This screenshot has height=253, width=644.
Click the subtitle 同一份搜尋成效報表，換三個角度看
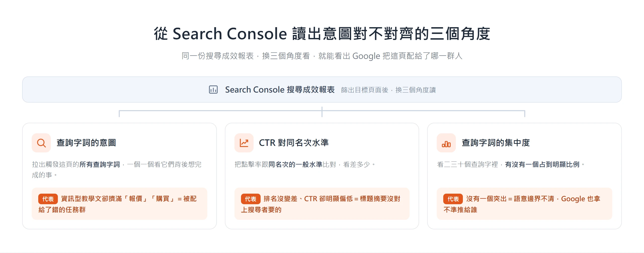click(x=246, y=56)
